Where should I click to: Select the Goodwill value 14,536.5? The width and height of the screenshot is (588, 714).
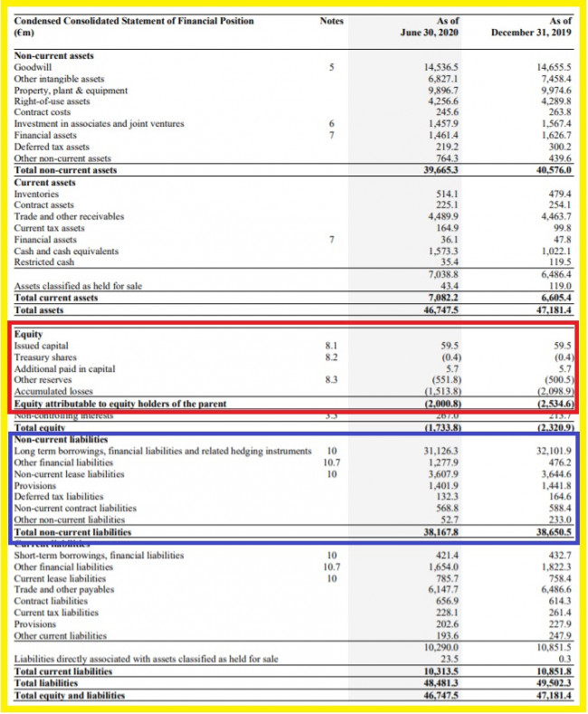click(441, 67)
